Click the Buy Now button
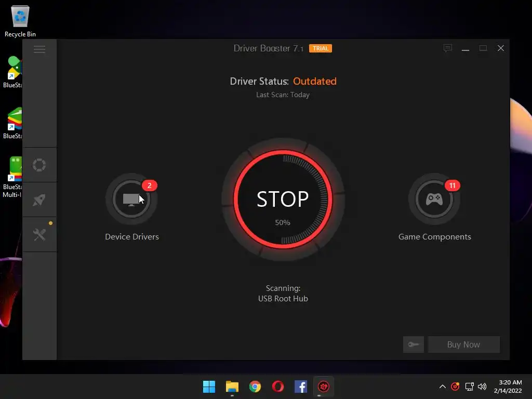 (463, 344)
